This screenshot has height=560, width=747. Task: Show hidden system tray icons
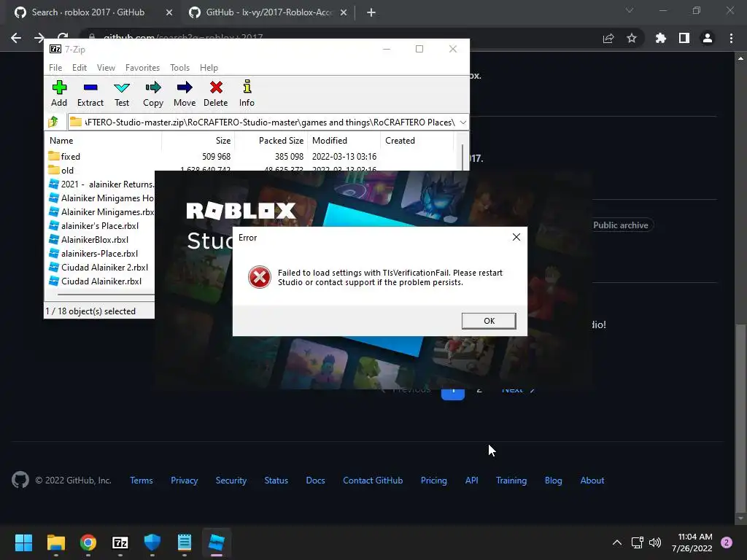pyautogui.click(x=617, y=542)
